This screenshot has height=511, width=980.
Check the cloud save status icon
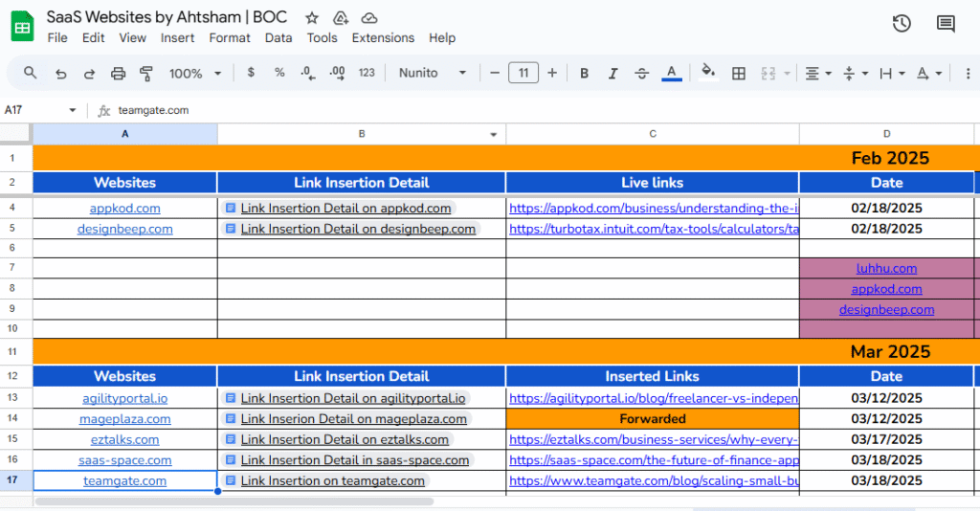369,18
